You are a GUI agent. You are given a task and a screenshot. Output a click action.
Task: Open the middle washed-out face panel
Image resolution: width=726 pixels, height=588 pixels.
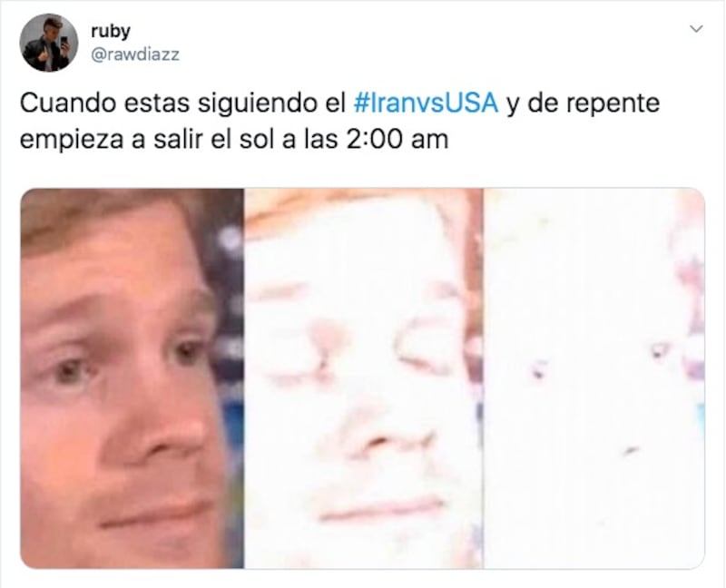pos(364,378)
